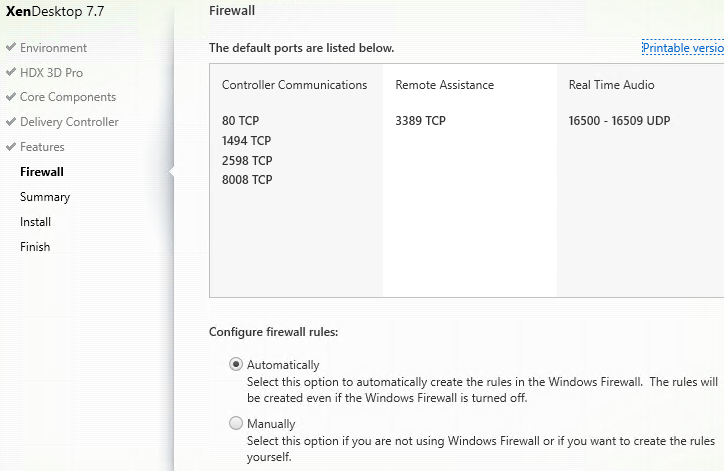Click the 8008 TCP port entry
The width and height of the screenshot is (724, 471).
[x=247, y=180]
